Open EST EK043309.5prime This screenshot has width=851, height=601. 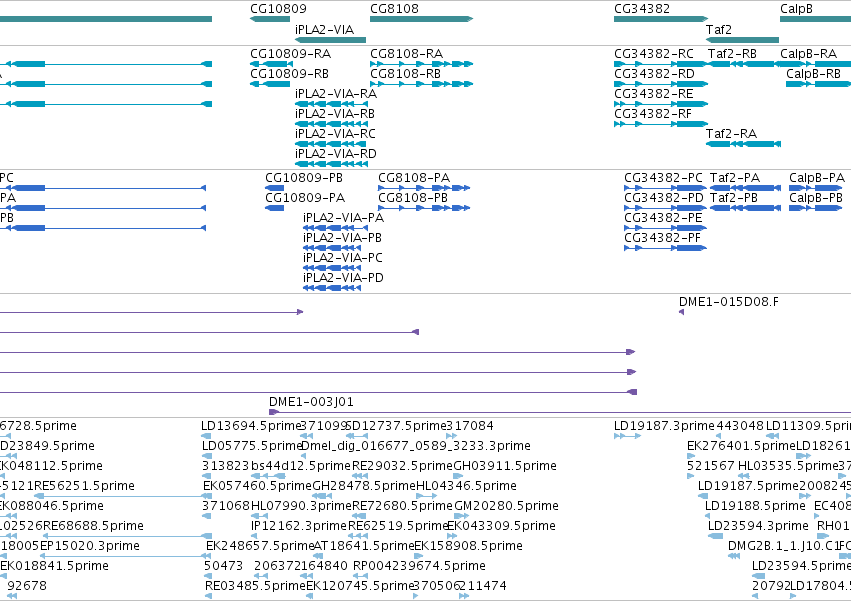click(x=501, y=526)
